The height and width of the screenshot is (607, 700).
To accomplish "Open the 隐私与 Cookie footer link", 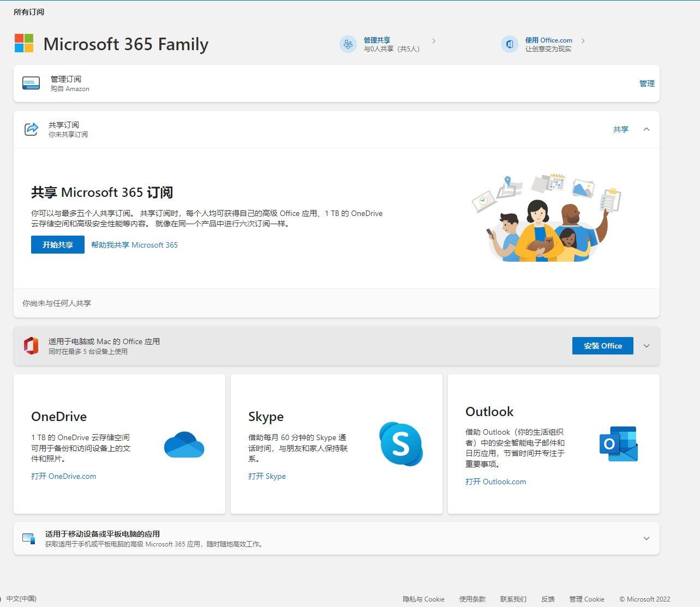I will coord(424,599).
